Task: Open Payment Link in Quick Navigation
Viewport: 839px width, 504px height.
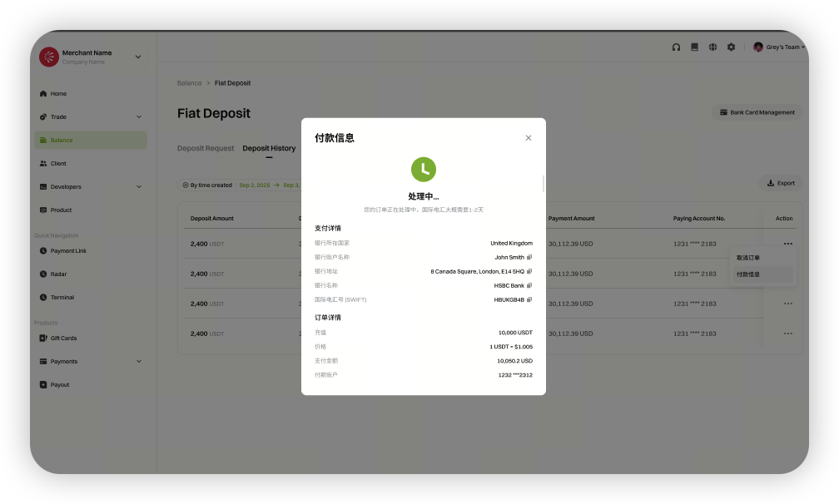Action: click(68, 251)
